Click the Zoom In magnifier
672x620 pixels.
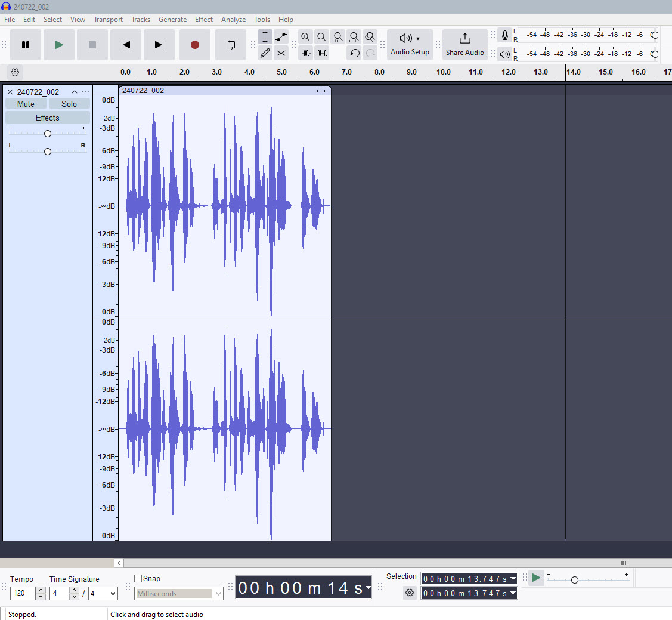[306, 37]
